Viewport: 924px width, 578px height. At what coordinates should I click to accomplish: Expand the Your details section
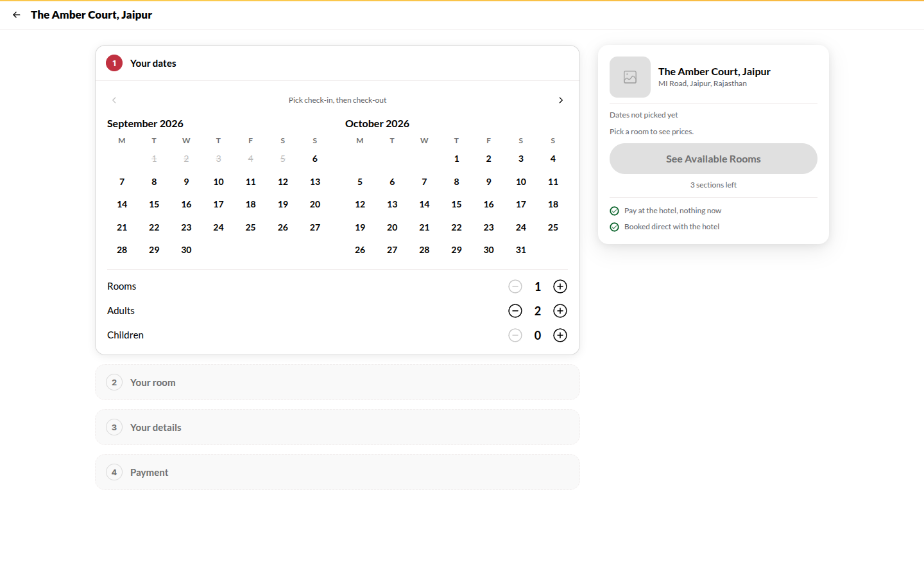point(338,427)
